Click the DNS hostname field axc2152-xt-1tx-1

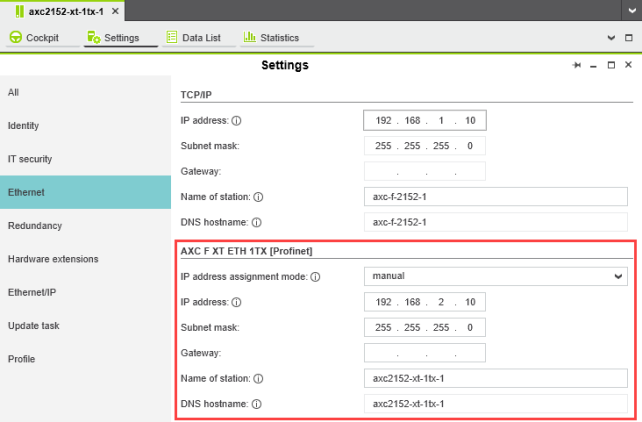495,404
